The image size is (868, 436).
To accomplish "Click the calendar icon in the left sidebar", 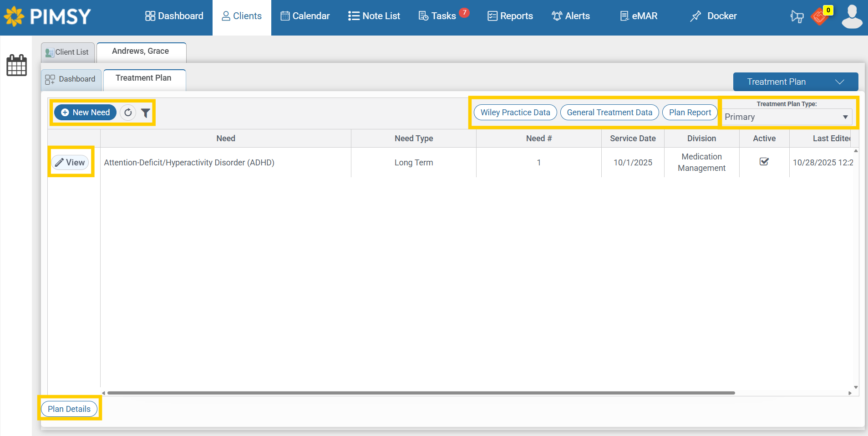I will pos(16,65).
